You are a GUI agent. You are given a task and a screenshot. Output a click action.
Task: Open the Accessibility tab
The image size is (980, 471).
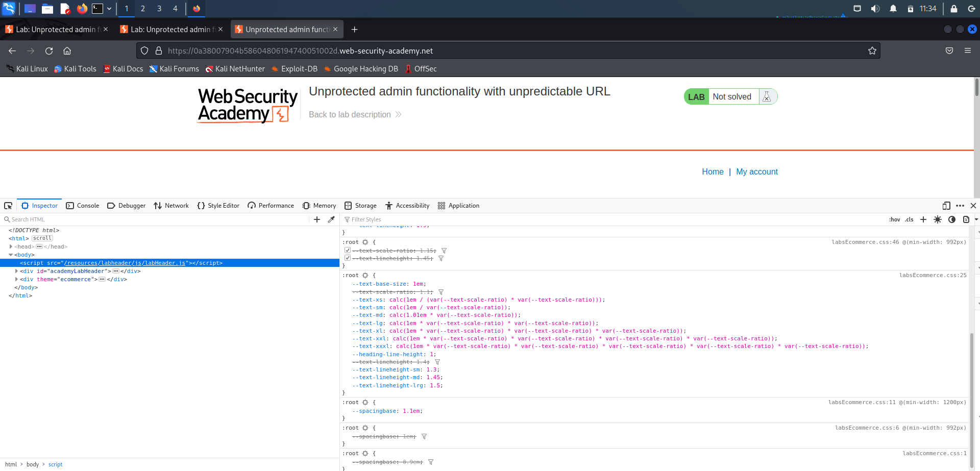[x=407, y=206]
